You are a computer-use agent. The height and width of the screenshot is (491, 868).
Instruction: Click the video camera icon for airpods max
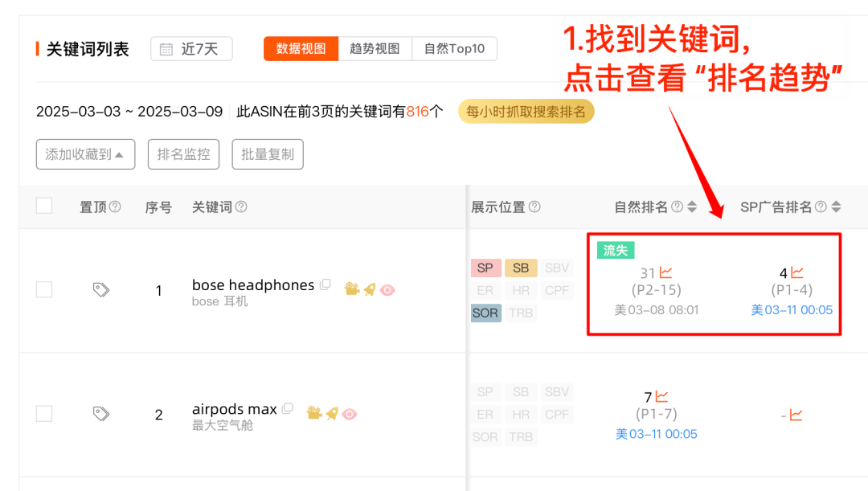point(314,413)
